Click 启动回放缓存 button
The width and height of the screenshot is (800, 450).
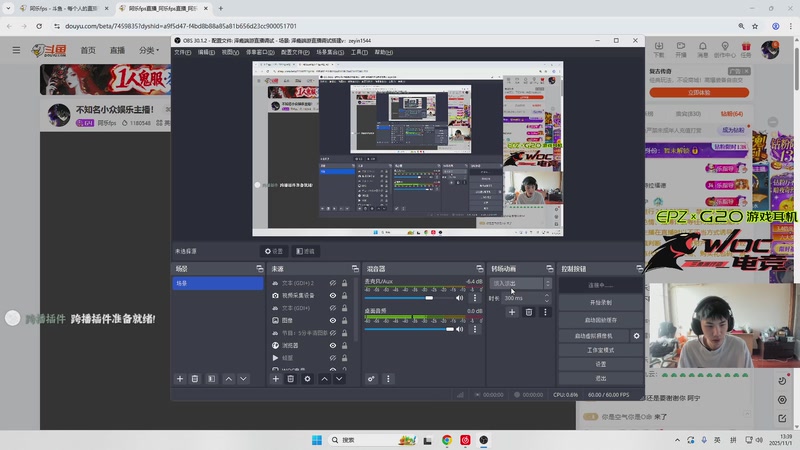point(601,320)
